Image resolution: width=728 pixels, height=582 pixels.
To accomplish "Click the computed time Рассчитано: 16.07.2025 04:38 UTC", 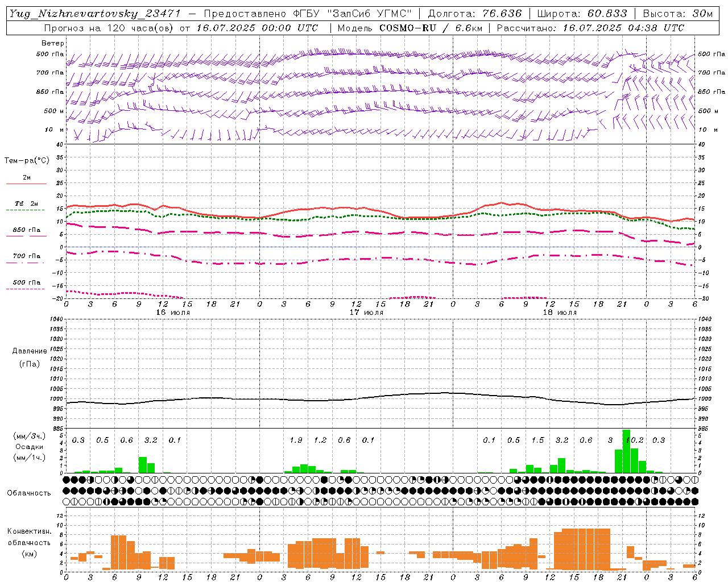I will coord(590,28).
